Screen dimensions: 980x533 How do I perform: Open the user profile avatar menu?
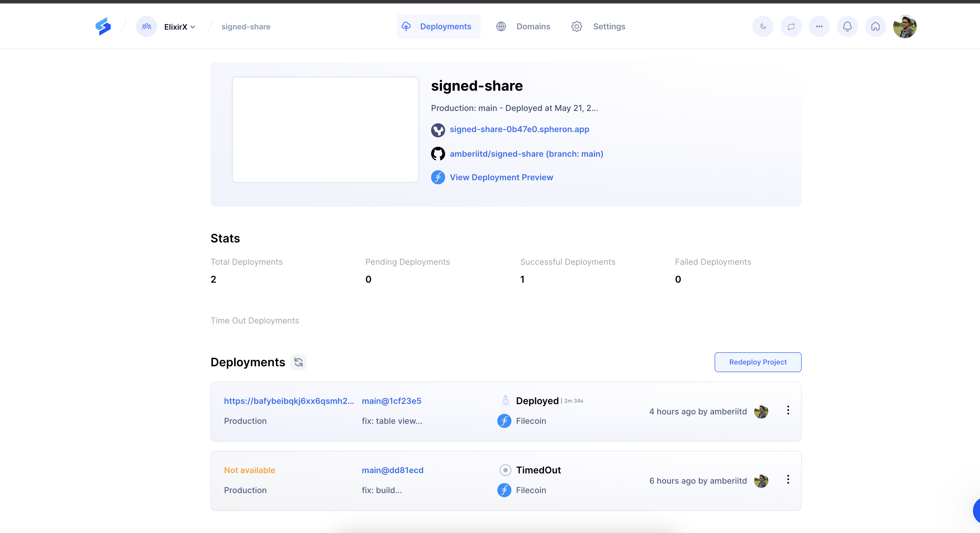pos(905,26)
